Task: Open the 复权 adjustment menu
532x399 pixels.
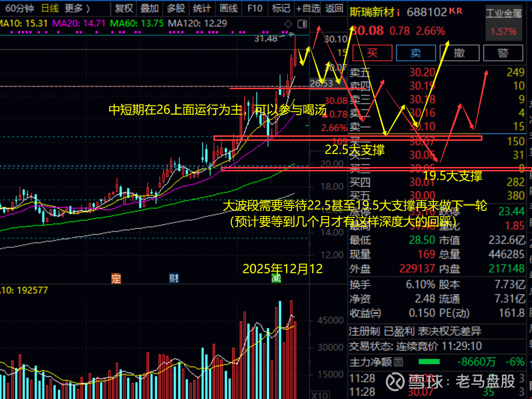Action: (x=124, y=8)
